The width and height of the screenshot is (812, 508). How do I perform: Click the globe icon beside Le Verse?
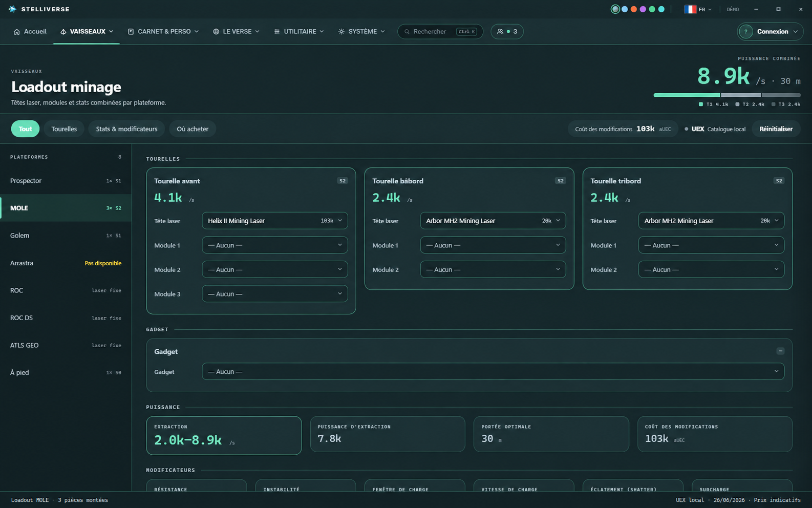216,32
